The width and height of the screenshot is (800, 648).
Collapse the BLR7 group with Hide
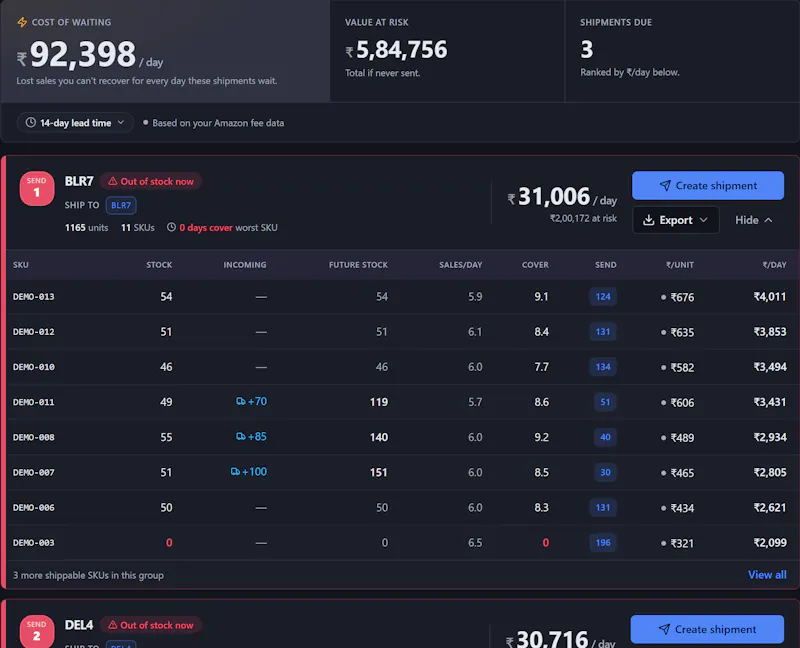tap(754, 220)
